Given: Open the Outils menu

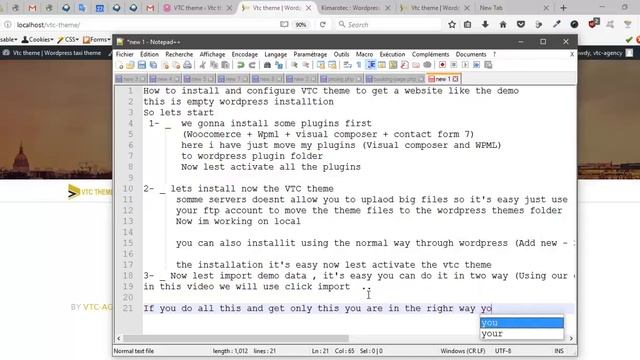Looking at the screenshot, I should 341,54.
